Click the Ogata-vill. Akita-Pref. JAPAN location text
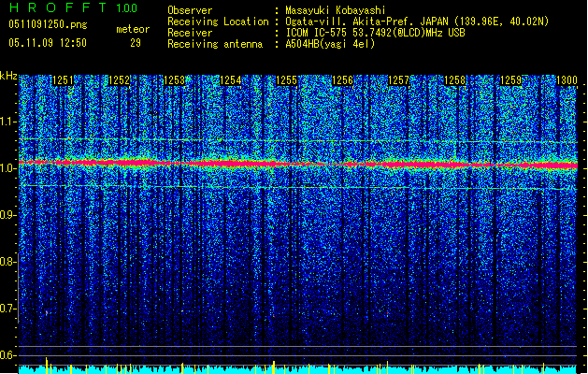 pyautogui.click(x=417, y=22)
